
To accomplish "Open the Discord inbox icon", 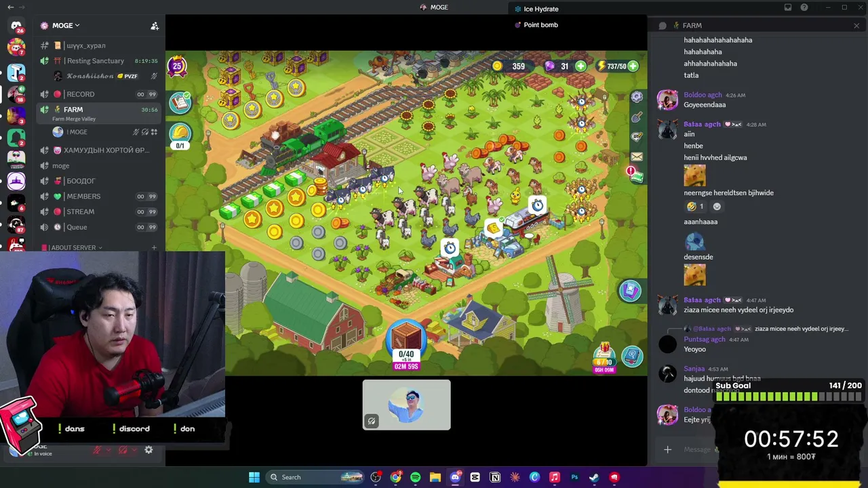I will [x=788, y=7].
